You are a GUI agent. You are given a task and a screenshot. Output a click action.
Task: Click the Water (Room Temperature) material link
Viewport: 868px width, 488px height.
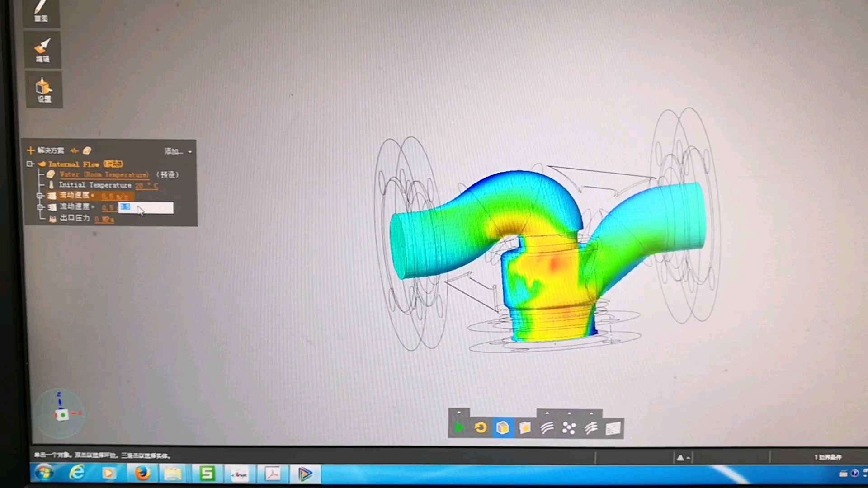104,174
